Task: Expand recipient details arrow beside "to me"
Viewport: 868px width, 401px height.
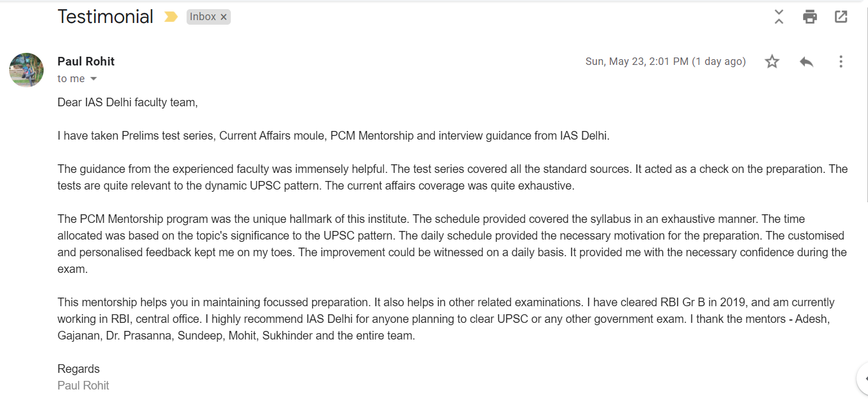Action: click(94, 79)
